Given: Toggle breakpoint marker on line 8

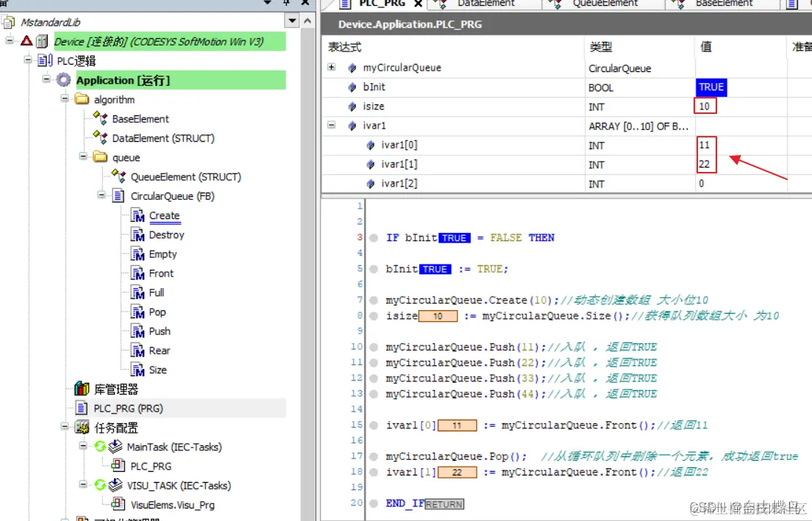Looking at the screenshot, I should [x=374, y=315].
